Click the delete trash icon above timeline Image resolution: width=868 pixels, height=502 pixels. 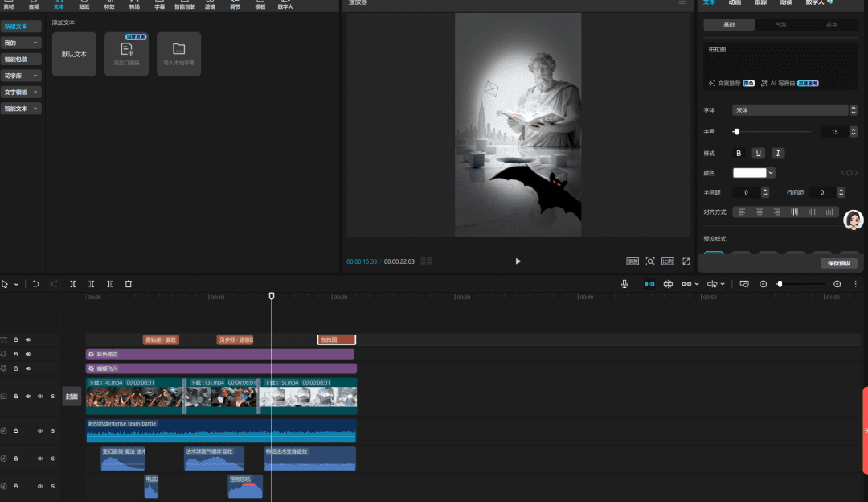pos(129,284)
